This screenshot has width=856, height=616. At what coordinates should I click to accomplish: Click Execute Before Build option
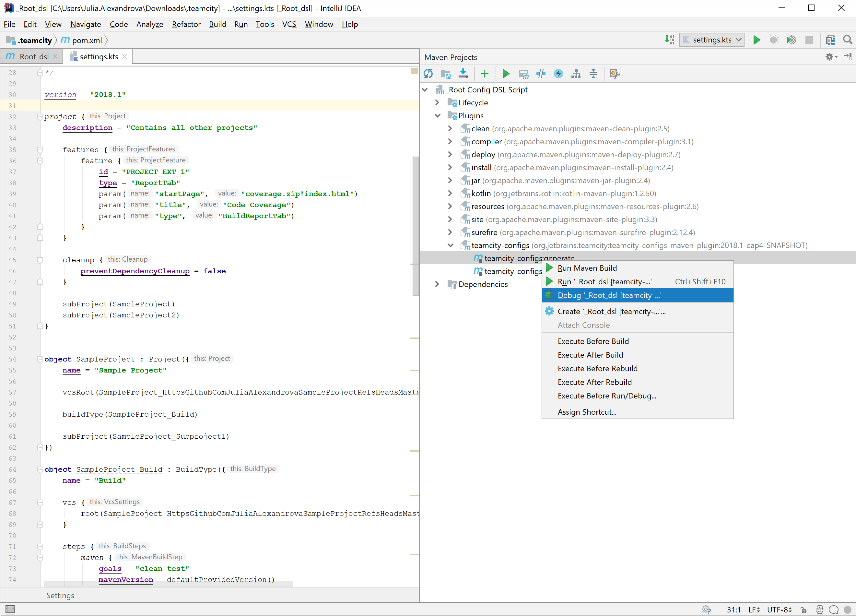click(593, 341)
